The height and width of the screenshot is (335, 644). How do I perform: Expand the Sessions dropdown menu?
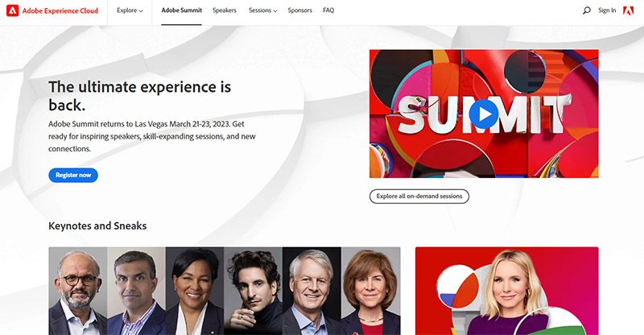tap(263, 10)
